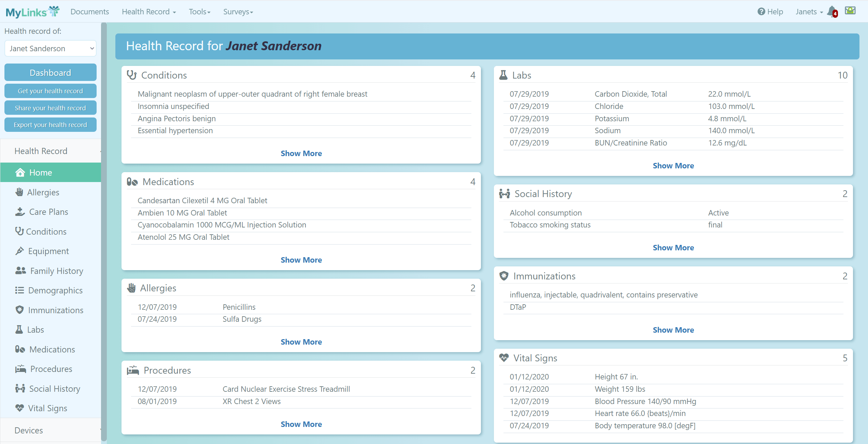
Task: Go to Demographics in the sidebar
Action: click(51, 290)
